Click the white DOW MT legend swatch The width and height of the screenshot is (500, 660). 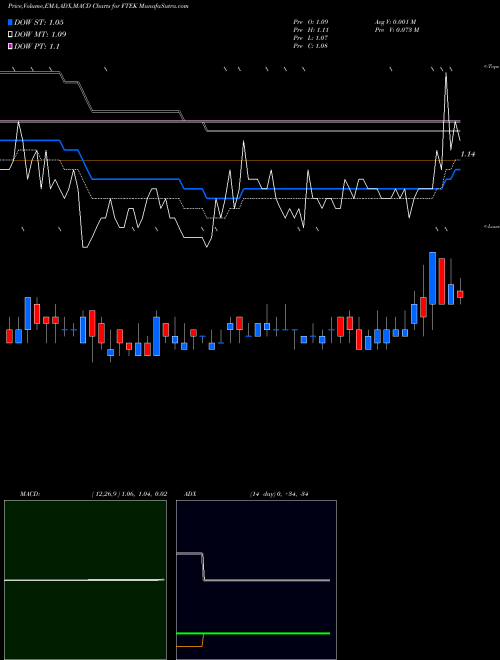click(x=10, y=35)
